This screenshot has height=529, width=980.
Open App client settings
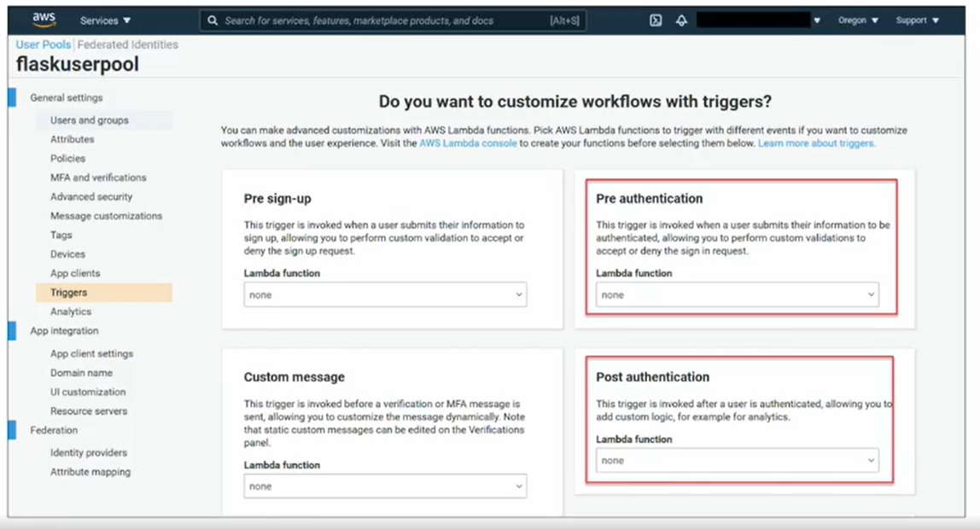tap(92, 353)
